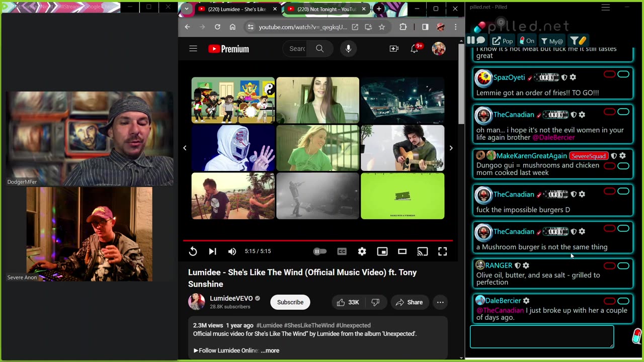
Task: Toggle the 'My@' mentions filter
Action: [552, 41]
